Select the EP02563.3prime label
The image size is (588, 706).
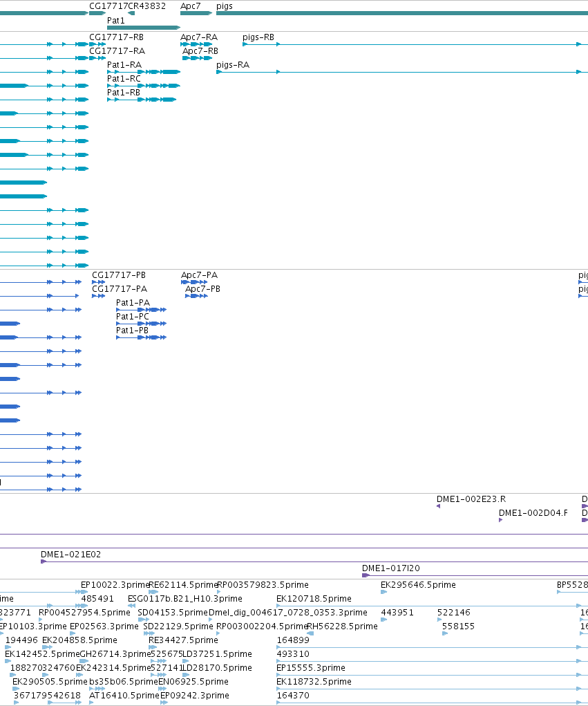[104, 626]
